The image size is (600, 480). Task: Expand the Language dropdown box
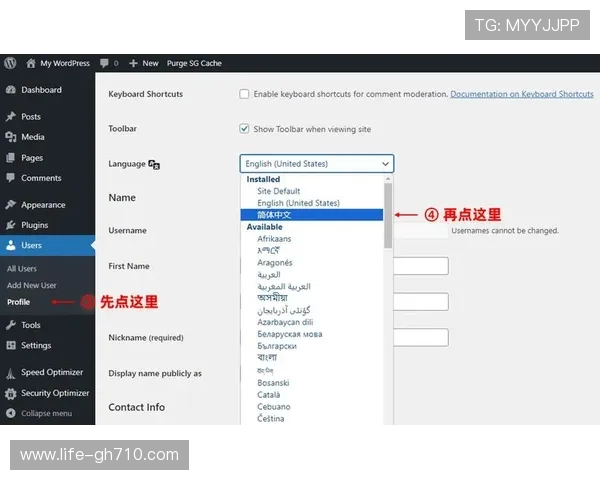(x=316, y=164)
